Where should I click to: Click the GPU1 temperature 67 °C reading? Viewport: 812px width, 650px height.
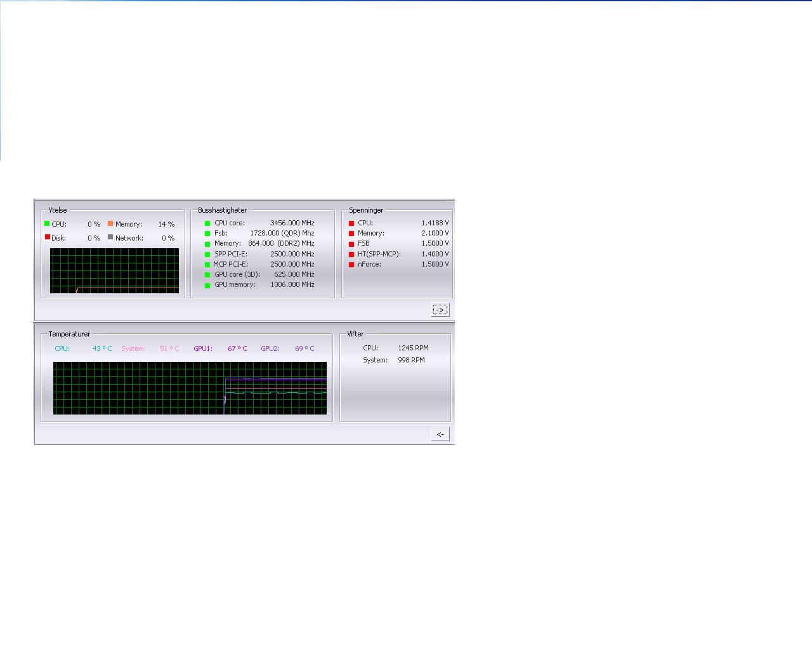tap(237, 348)
